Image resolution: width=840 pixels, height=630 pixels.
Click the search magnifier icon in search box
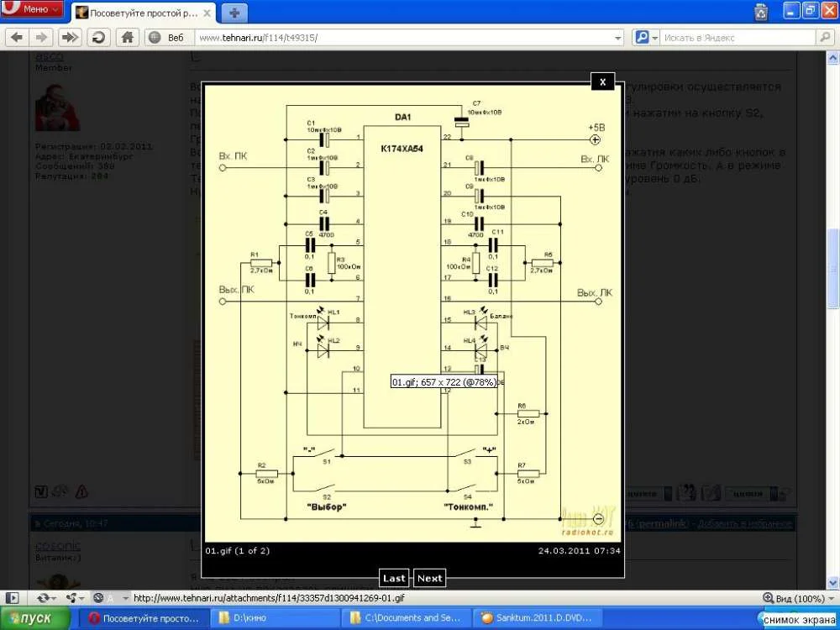pos(825,38)
